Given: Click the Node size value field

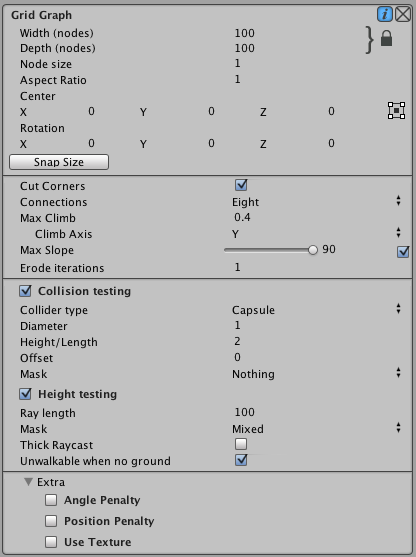Looking at the screenshot, I should pyautogui.click(x=316, y=64).
